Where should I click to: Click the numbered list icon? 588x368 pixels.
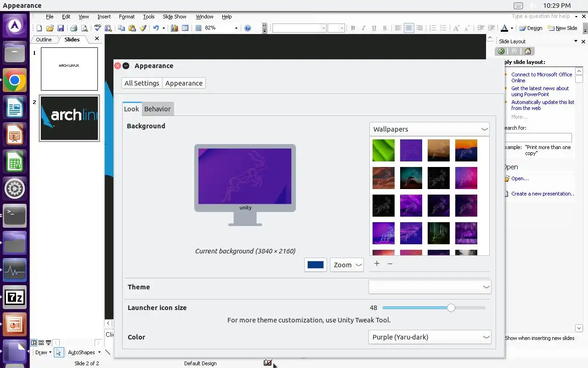432,28
